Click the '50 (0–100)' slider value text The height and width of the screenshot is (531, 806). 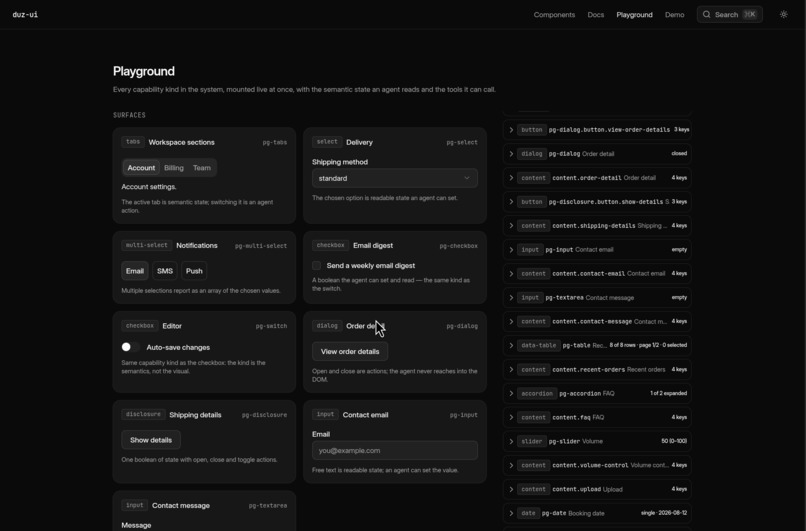pyautogui.click(x=674, y=441)
